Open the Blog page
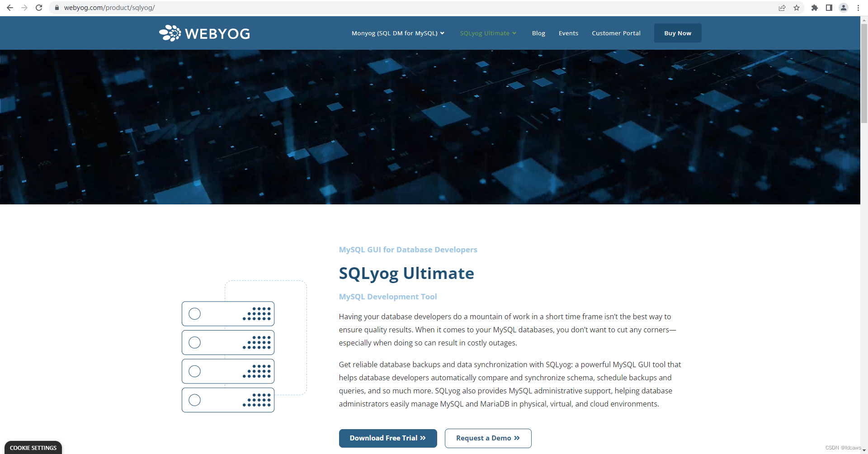The width and height of the screenshot is (868, 454). click(x=538, y=33)
